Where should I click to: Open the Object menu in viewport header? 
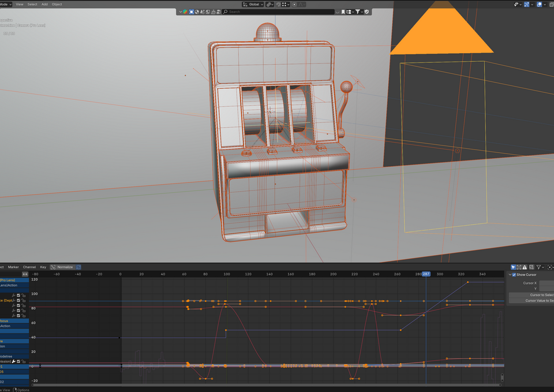coord(57,4)
